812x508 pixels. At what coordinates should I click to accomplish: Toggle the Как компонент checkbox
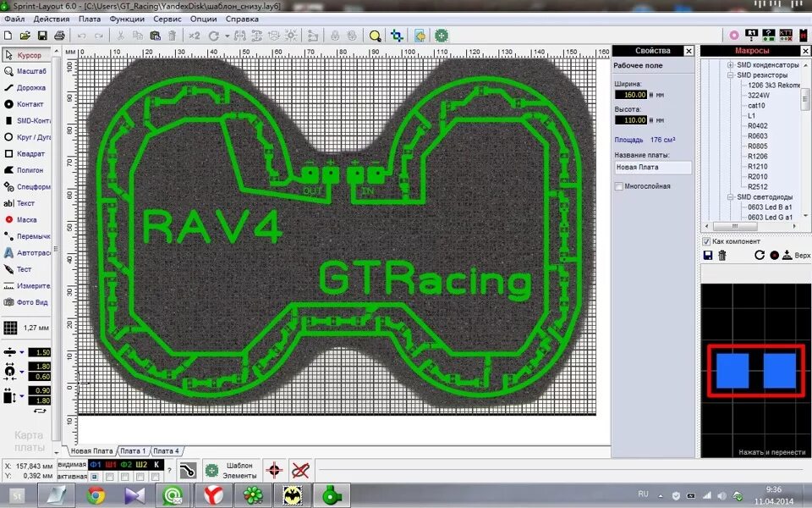[x=705, y=241]
